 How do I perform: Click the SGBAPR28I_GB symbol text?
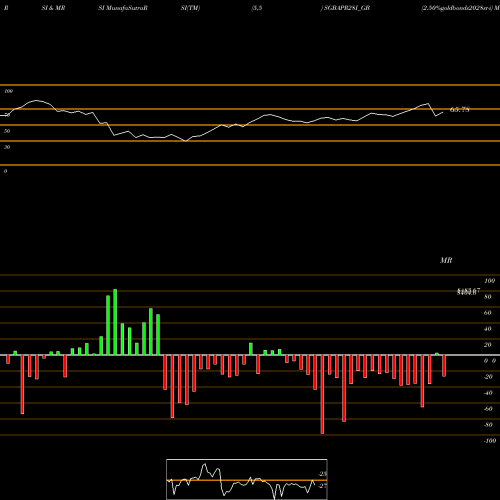pos(347,8)
